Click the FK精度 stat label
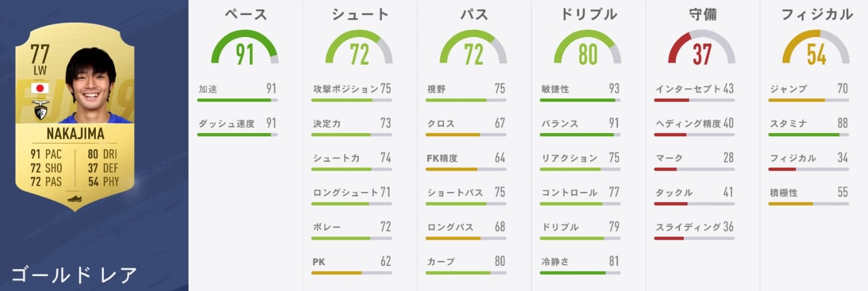Image resolution: width=868 pixels, height=291 pixels. (442, 158)
